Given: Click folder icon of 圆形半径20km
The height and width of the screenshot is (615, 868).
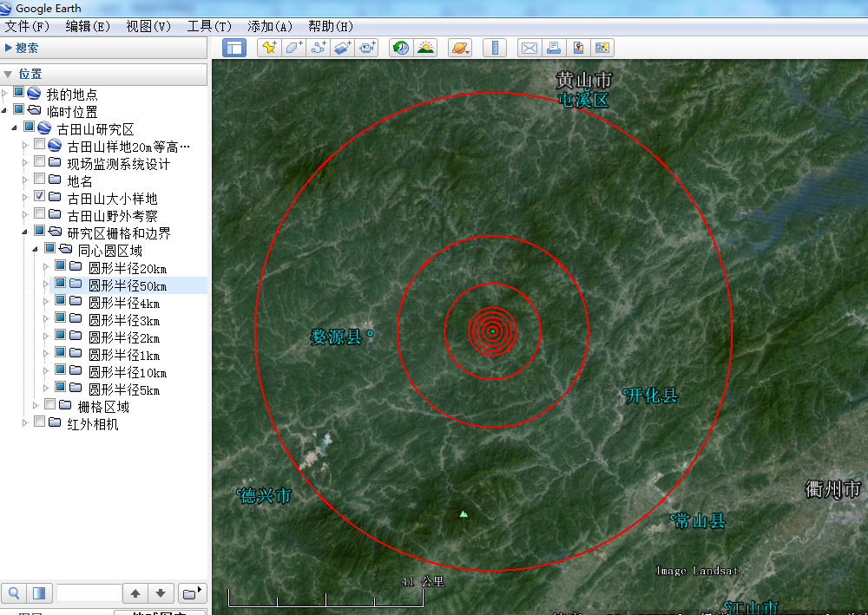Looking at the screenshot, I should click(76, 266).
